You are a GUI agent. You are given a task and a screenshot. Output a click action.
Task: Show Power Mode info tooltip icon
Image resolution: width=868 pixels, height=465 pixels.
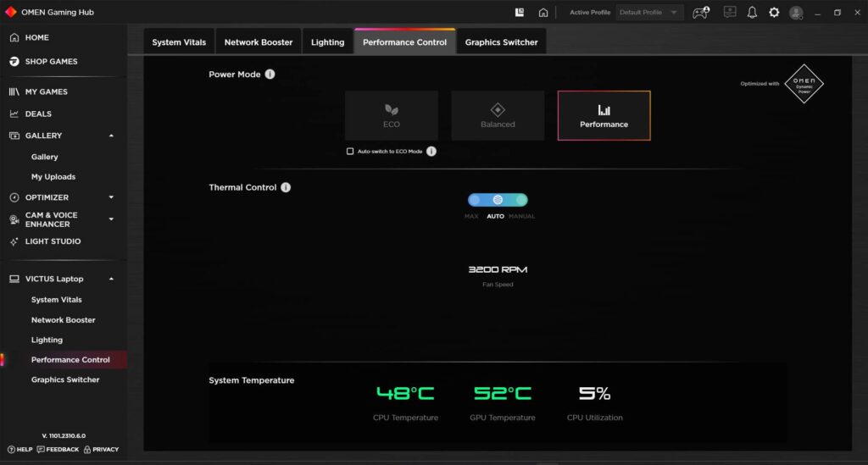[270, 74]
